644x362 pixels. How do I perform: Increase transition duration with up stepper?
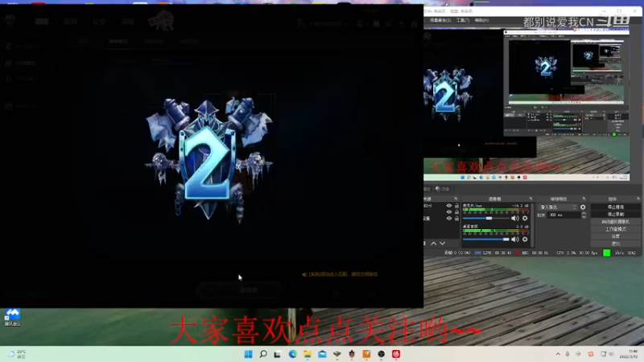click(x=584, y=213)
